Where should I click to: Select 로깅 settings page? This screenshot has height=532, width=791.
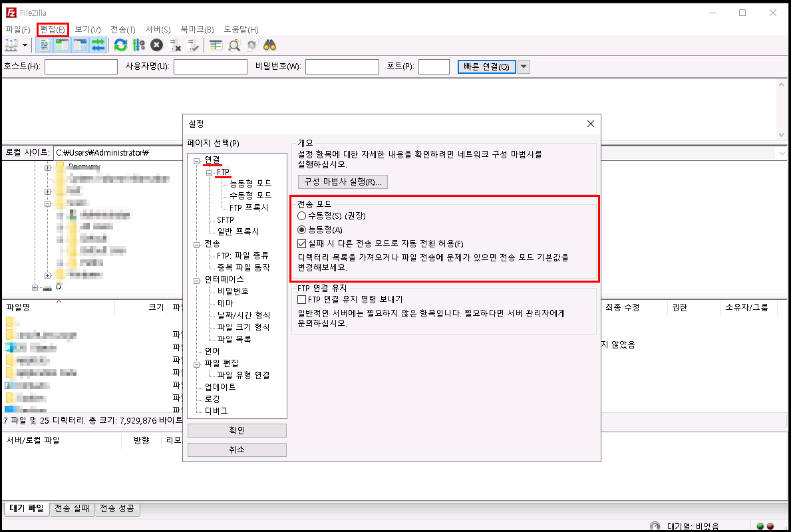point(212,400)
